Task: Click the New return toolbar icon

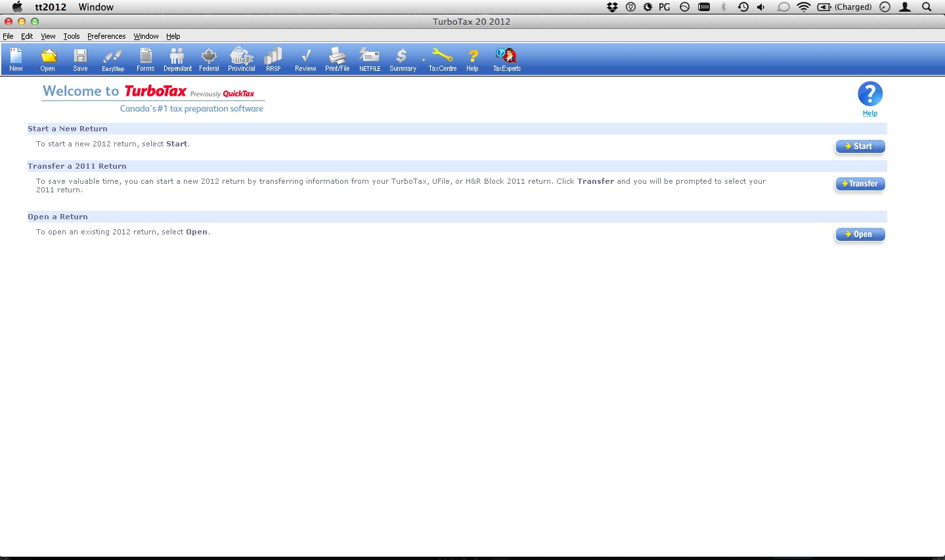Action: coord(16,59)
